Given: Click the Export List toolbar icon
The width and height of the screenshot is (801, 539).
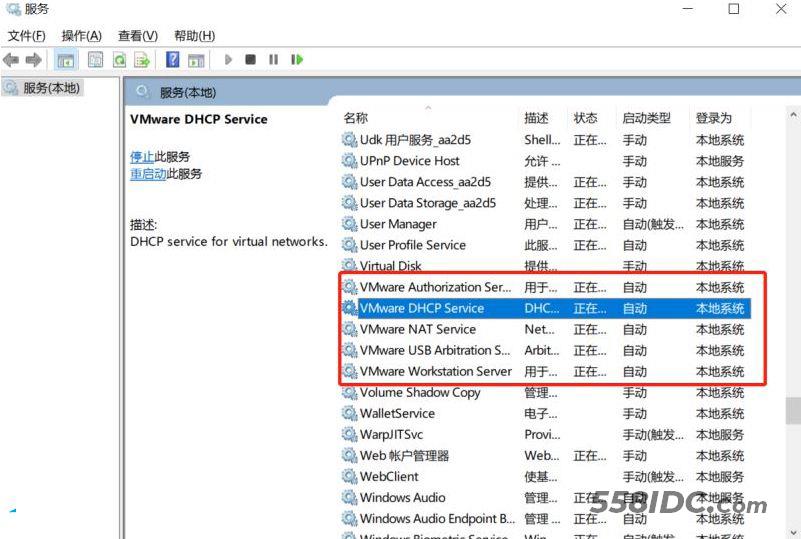Looking at the screenshot, I should (142, 60).
